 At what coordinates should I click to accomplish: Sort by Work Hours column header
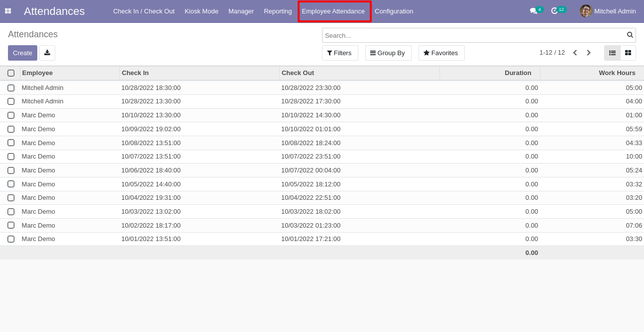[x=592, y=73]
